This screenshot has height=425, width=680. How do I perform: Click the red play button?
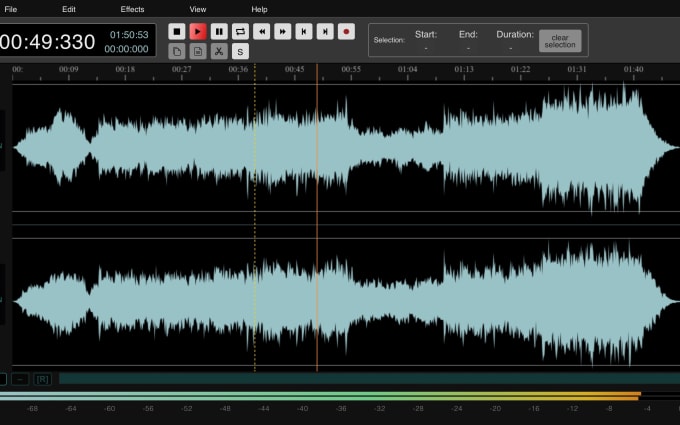(198, 32)
